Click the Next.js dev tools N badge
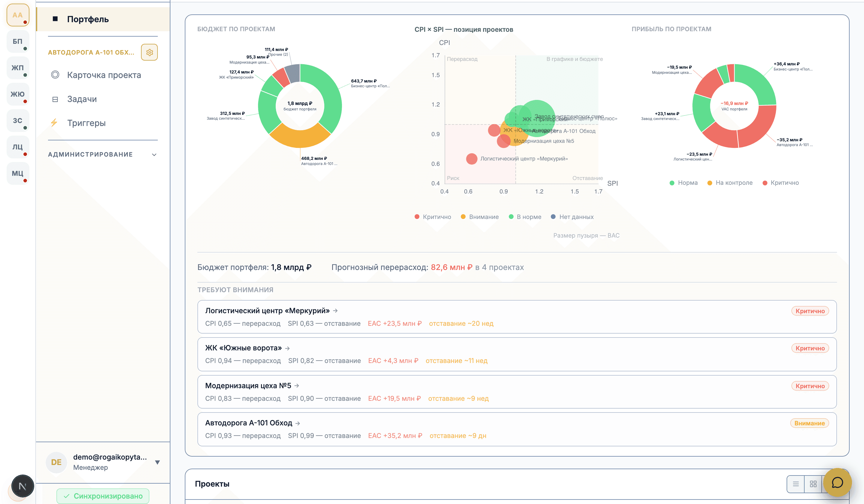The width and height of the screenshot is (864, 504). click(22, 486)
